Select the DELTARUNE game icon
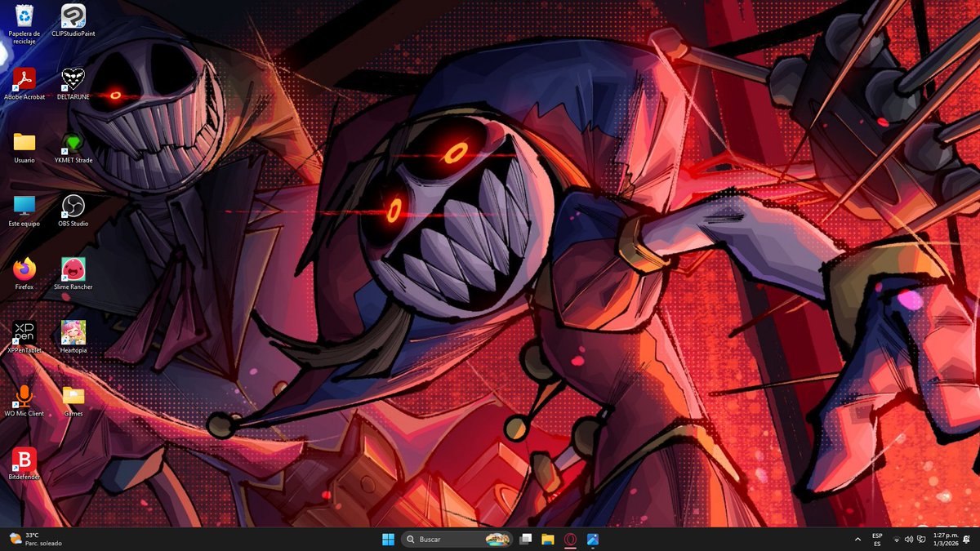This screenshot has width=980, height=551. point(73,84)
